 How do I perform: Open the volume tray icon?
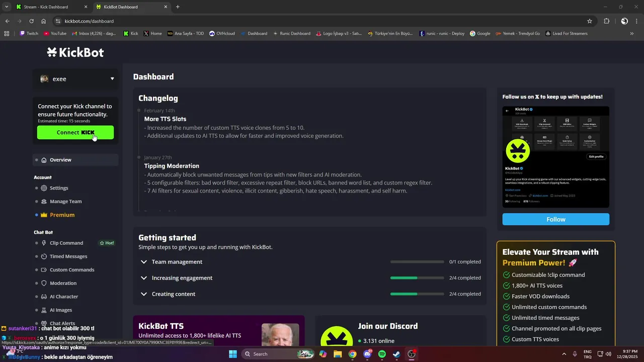[x=608, y=354]
